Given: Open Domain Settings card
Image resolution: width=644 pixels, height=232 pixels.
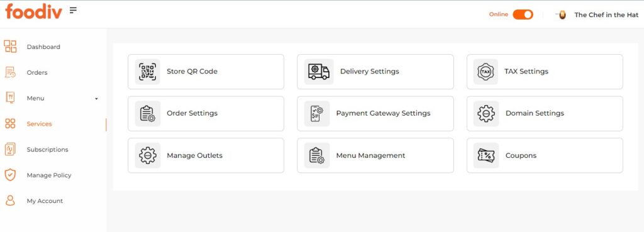Looking at the screenshot, I should coord(545,114).
